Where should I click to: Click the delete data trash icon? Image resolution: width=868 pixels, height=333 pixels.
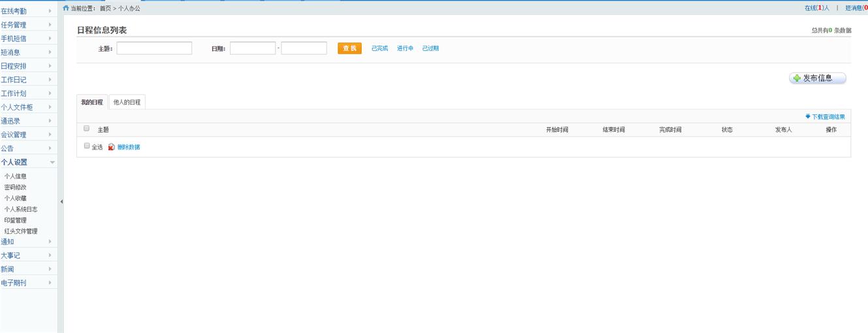[x=111, y=147]
